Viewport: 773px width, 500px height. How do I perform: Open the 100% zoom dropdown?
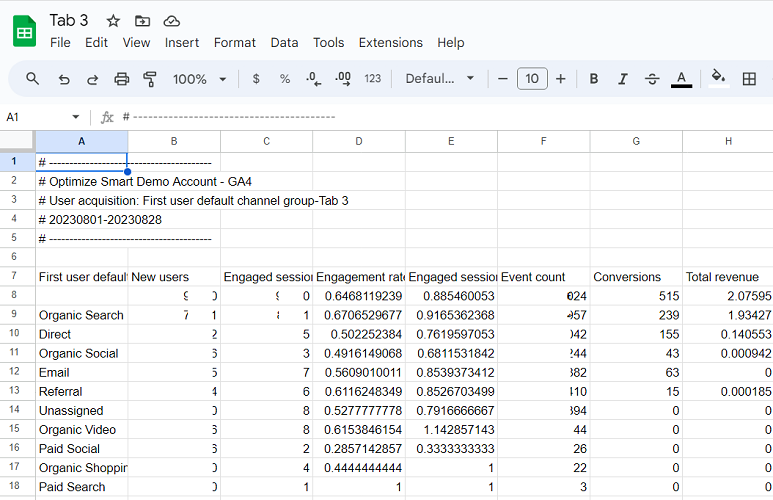click(x=199, y=79)
